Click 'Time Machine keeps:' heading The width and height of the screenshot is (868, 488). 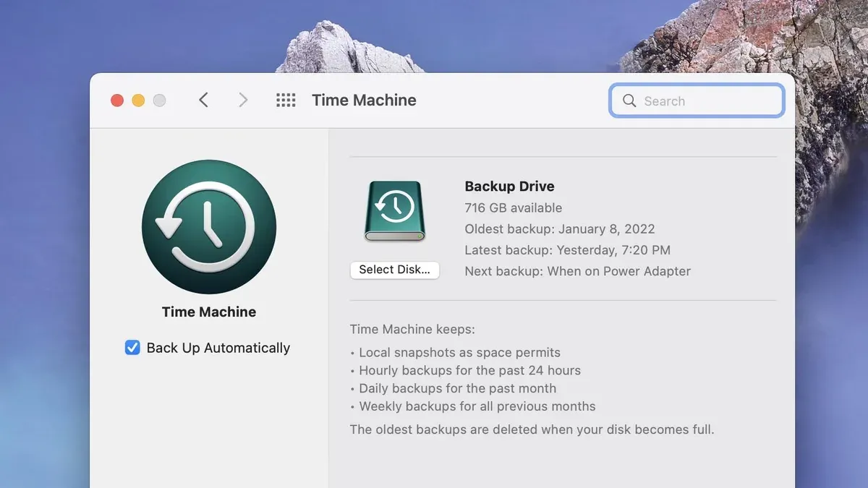point(412,330)
